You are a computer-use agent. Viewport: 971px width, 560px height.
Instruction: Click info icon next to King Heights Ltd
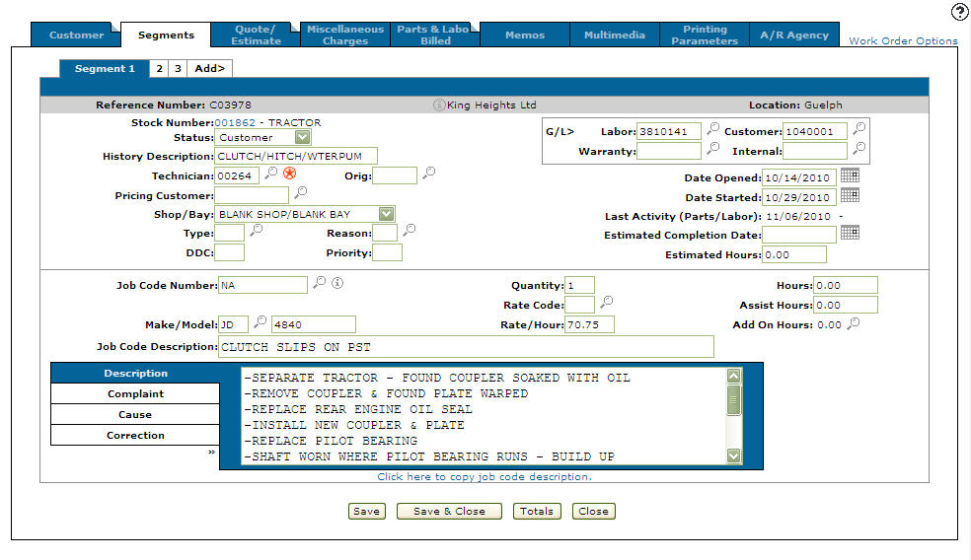click(439, 105)
